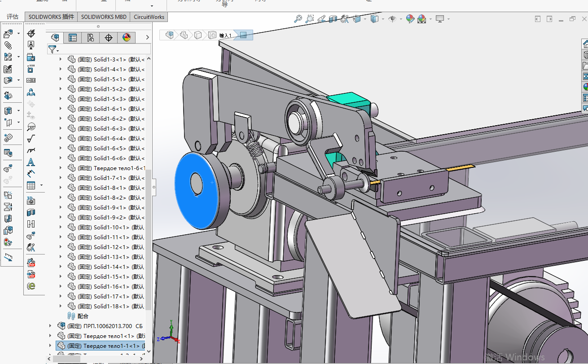Click the Zoom to Fit magnifier icon
Viewport: 588px width, 364px height.
(298, 19)
